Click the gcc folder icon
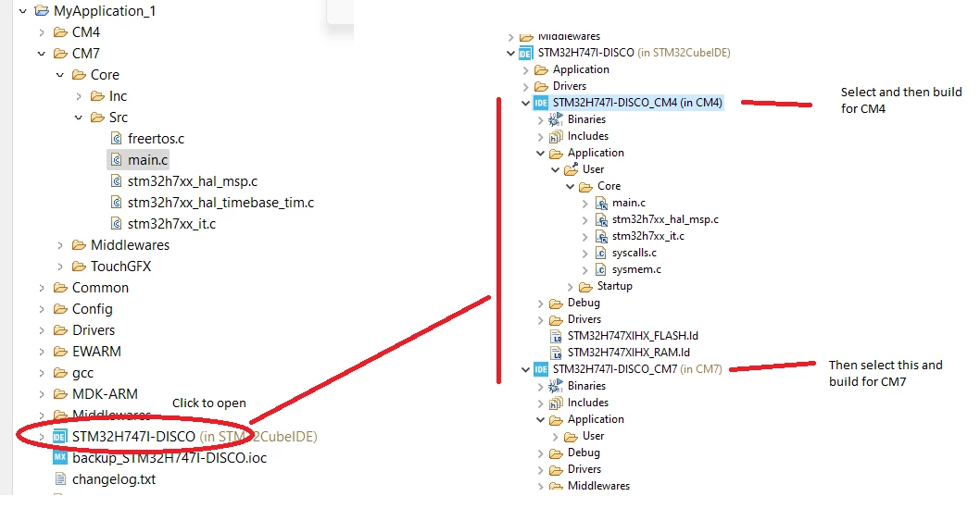980x521 pixels. coord(60,373)
